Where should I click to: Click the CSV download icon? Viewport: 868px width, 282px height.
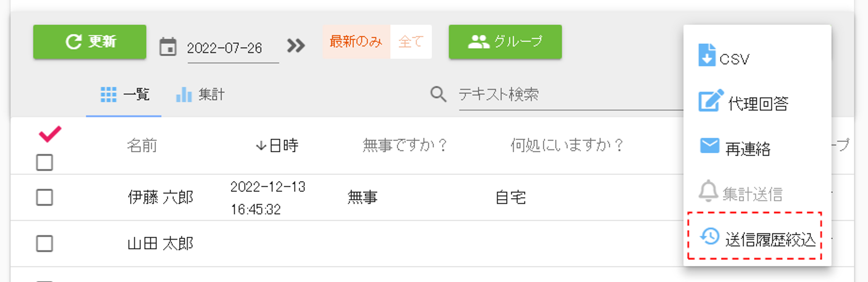[707, 55]
